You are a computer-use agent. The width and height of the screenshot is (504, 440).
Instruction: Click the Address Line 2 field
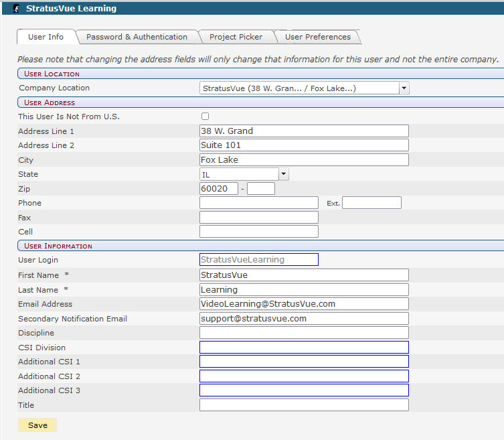click(x=304, y=145)
